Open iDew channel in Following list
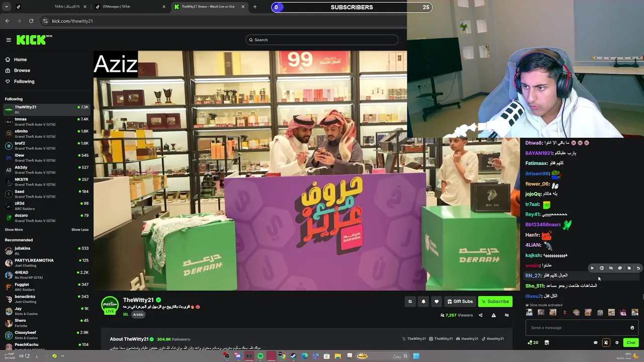 pyautogui.click(x=46, y=157)
